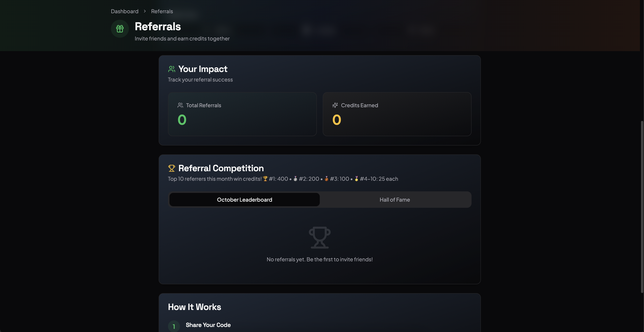The width and height of the screenshot is (644, 332).
Task: Click the green numbered badge for Share Your Code
Action: click(x=174, y=326)
